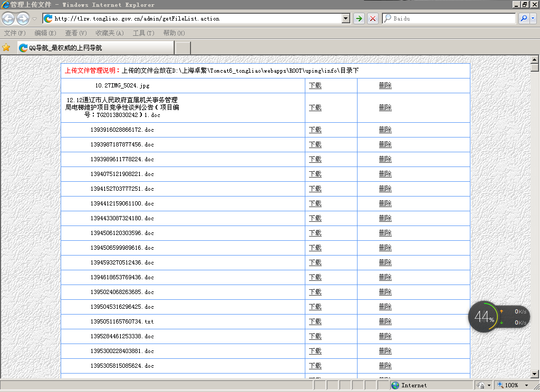Download file 1395024068263685.doc
This screenshot has width=540, height=392.
point(315,292)
